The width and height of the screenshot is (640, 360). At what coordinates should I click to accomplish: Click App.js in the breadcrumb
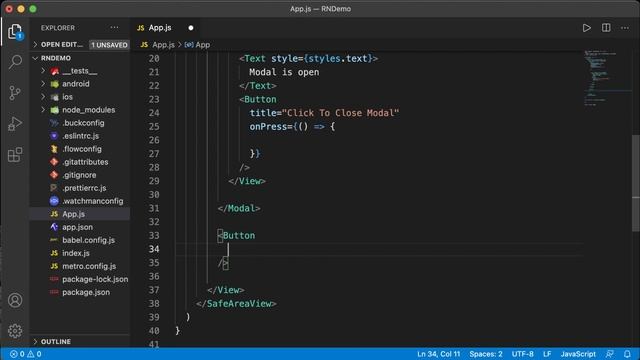pos(163,44)
